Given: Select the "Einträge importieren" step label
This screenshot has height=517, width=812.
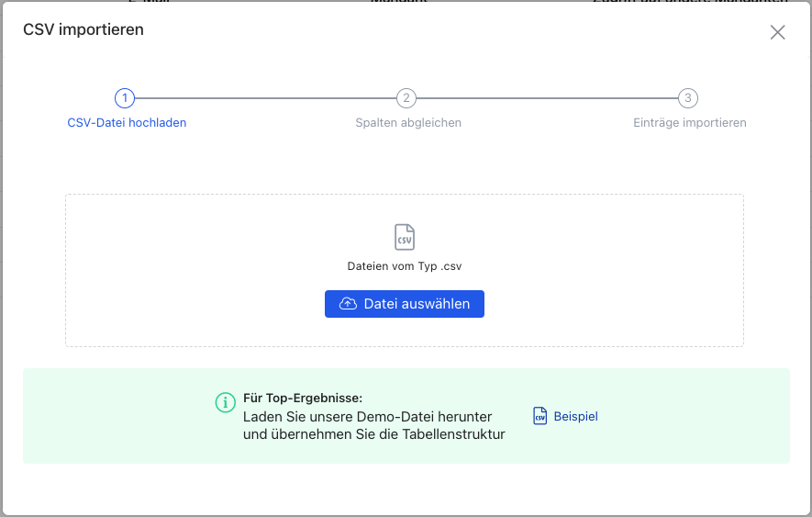Looking at the screenshot, I should [689, 123].
